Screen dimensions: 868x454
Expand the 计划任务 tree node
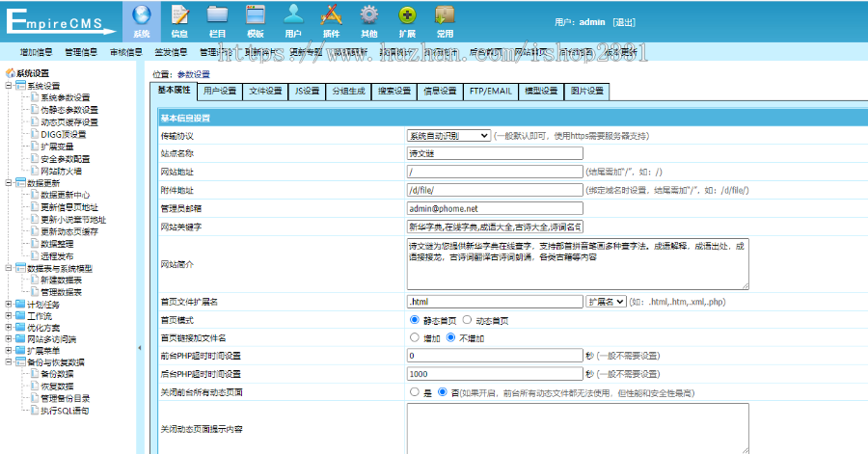tap(9, 304)
